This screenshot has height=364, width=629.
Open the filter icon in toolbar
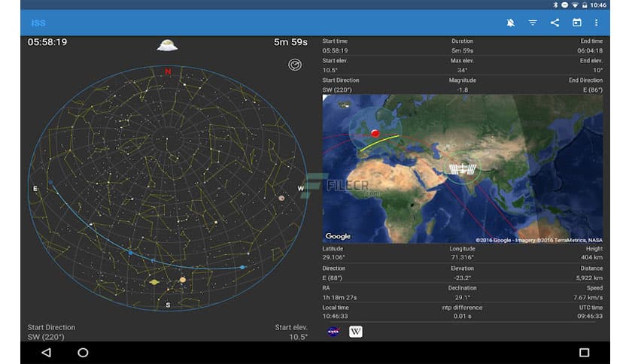(x=533, y=23)
